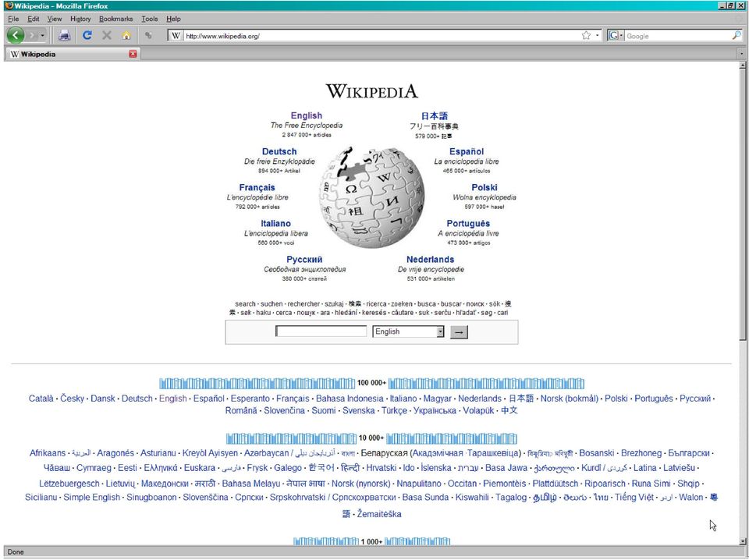Click the toolbar icon right of Home

[148, 35]
